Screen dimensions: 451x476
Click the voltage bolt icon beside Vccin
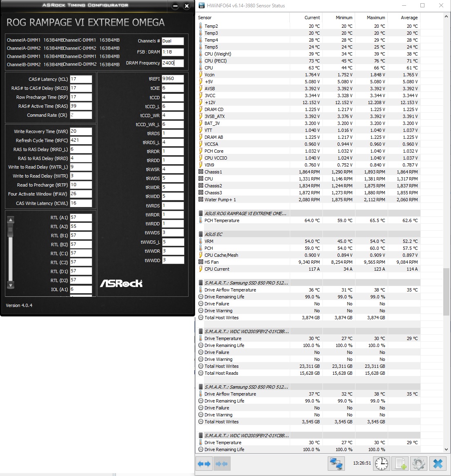coord(201,75)
